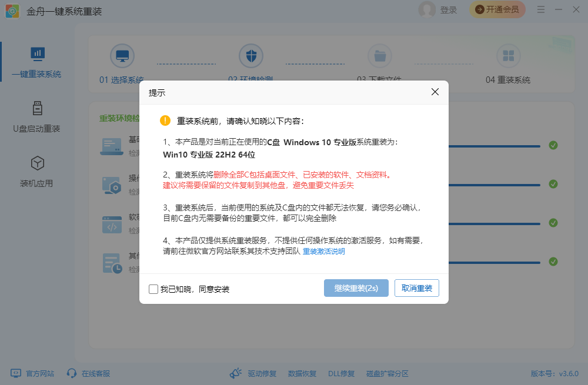Image resolution: width=588 pixels, height=385 pixels.
Task: Click the laptop icon for basic check
Action: 112,146
